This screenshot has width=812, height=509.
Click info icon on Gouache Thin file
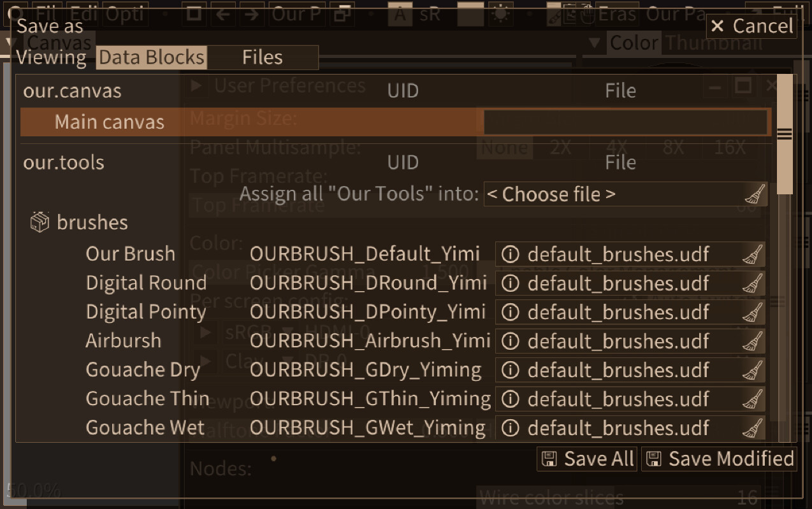(510, 399)
